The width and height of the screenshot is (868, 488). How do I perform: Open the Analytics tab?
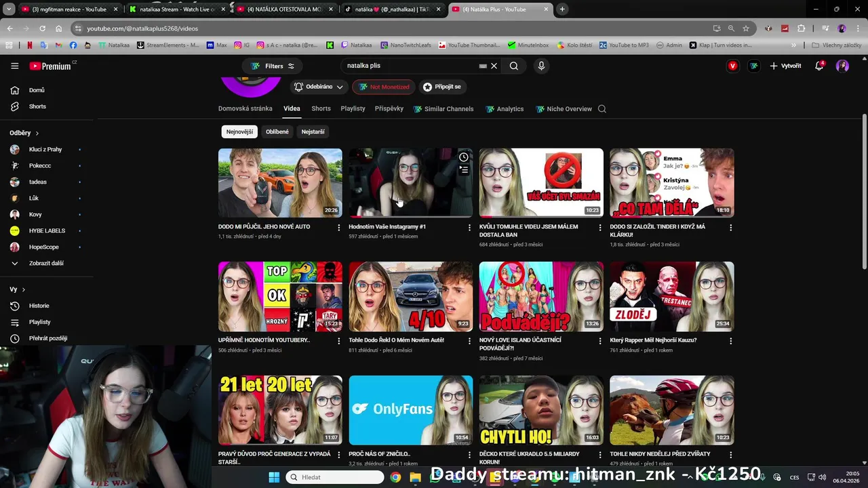(x=503, y=108)
